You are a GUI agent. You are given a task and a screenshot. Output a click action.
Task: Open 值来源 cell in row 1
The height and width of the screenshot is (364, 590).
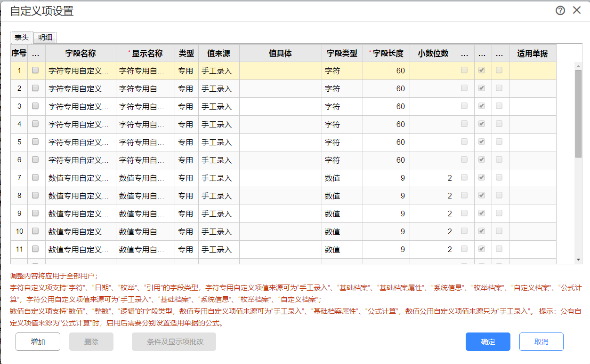(x=218, y=71)
